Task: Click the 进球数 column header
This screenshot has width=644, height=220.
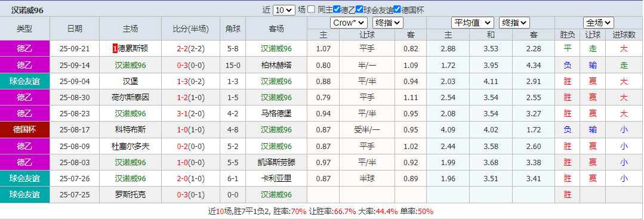Action: coord(624,35)
